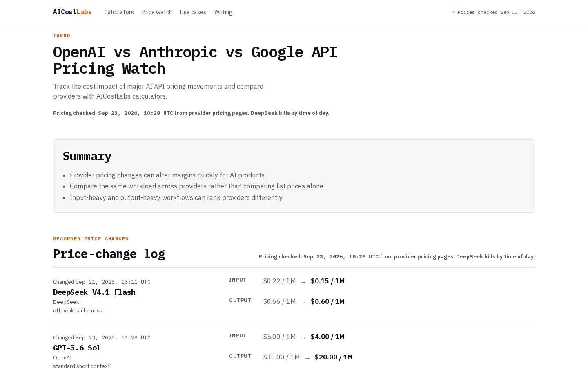Open the AICostLabs home logo

(x=72, y=12)
